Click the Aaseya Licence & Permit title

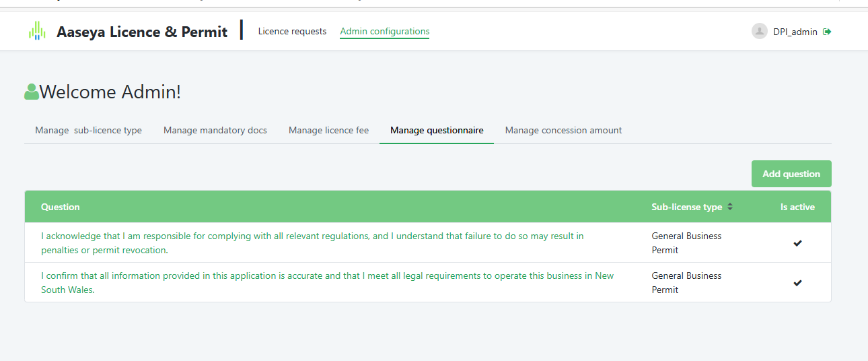(x=142, y=32)
